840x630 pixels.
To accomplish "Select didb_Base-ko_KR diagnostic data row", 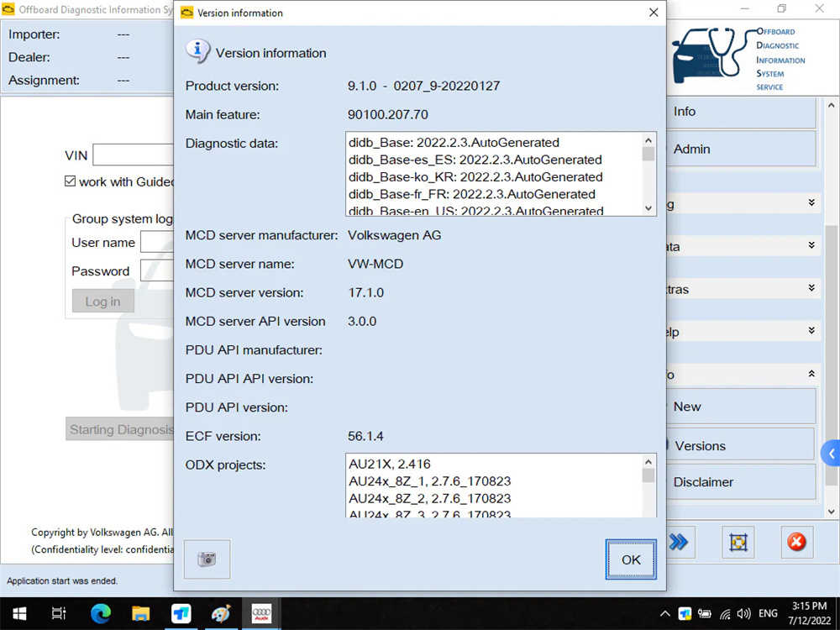I will pyautogui.click(x=475, y=176).
